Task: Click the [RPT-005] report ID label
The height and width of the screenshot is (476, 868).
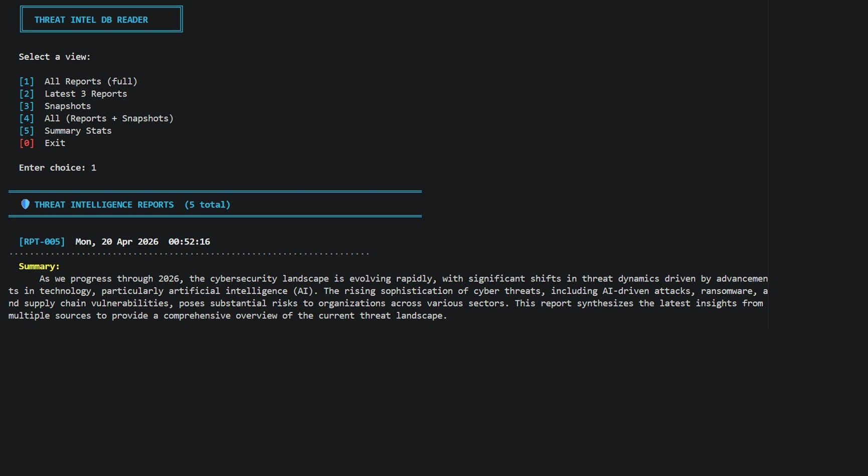Action: click(42, 242)
